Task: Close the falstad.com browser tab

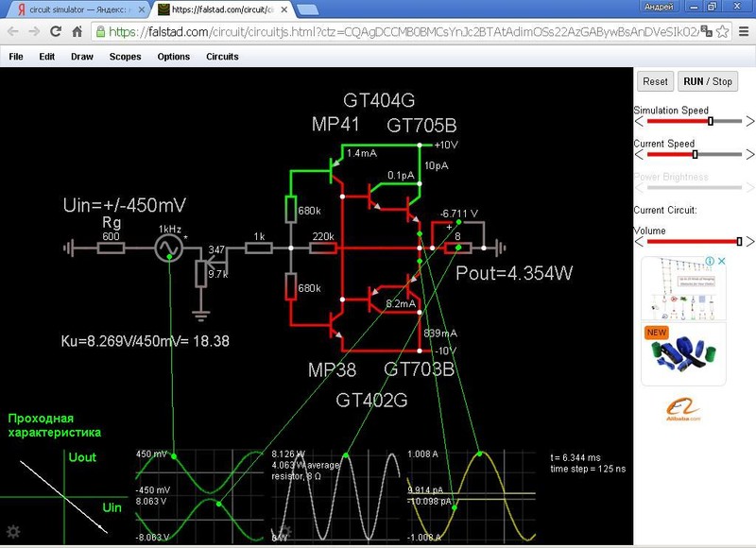Action: click(x=284, y=9)
